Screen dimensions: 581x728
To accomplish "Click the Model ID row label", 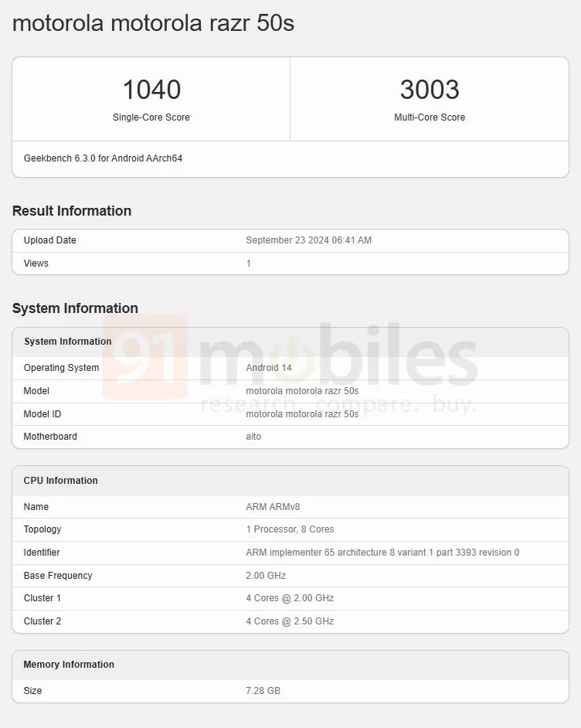I will tap(42, 414).
